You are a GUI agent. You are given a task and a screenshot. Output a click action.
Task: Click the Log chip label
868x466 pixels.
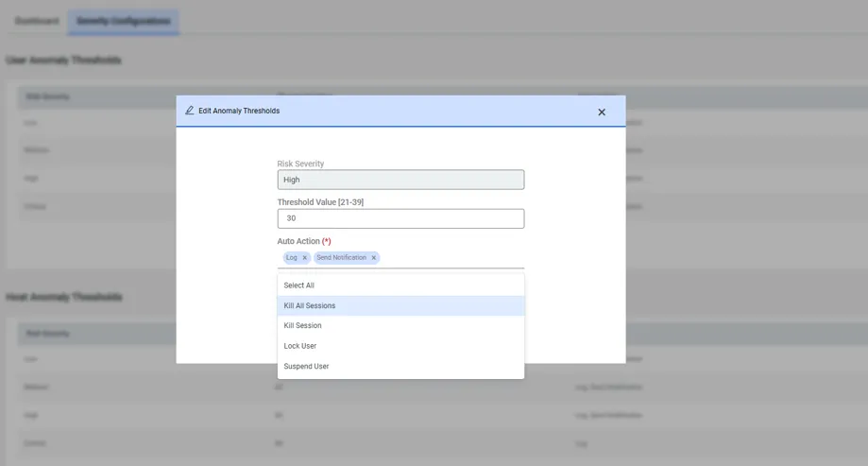292,258
